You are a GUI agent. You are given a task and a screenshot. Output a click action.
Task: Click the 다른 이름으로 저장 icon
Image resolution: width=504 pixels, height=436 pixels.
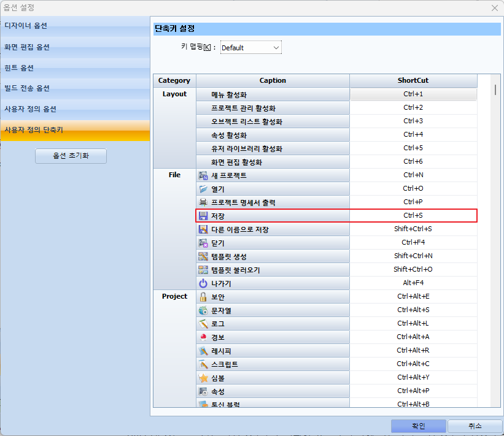click(204, 229)
